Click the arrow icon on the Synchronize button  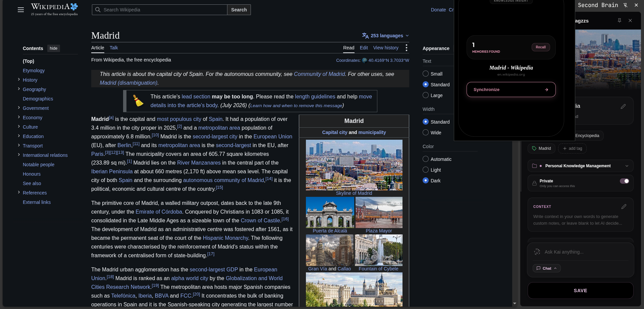click(x=546, y=90)
